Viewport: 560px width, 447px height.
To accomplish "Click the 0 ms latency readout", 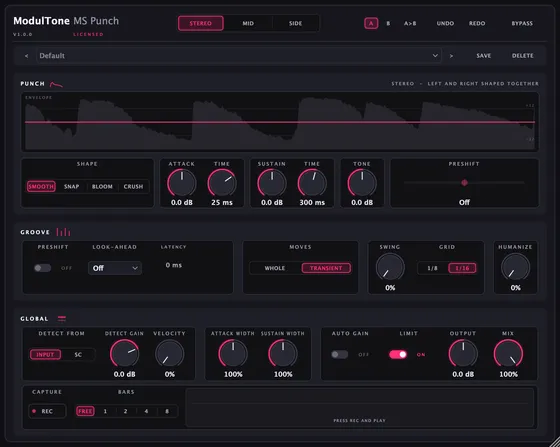I will click(x=174, y=265).
